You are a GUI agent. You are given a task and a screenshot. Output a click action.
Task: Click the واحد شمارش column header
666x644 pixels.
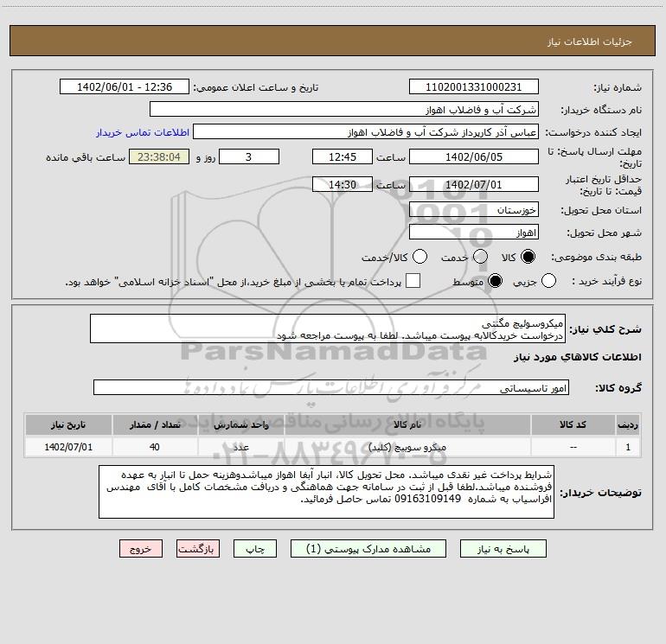240,424
